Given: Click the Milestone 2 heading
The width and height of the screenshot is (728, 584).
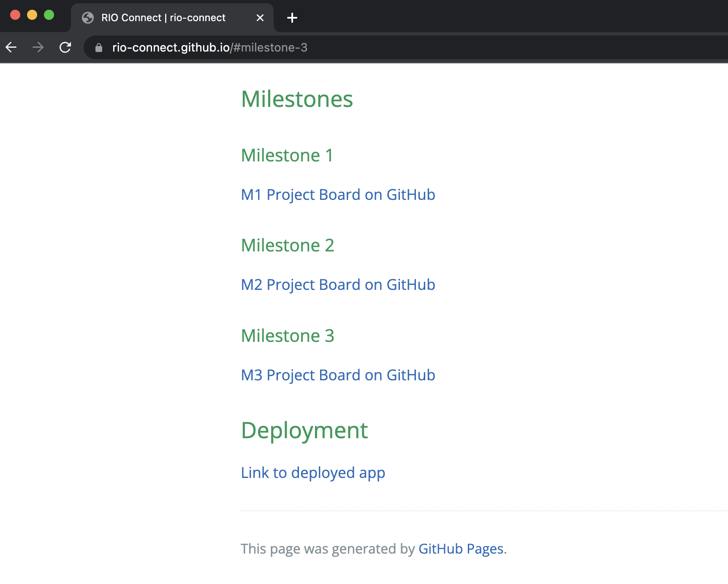Looking at the screenshot, I should point(288,246).
